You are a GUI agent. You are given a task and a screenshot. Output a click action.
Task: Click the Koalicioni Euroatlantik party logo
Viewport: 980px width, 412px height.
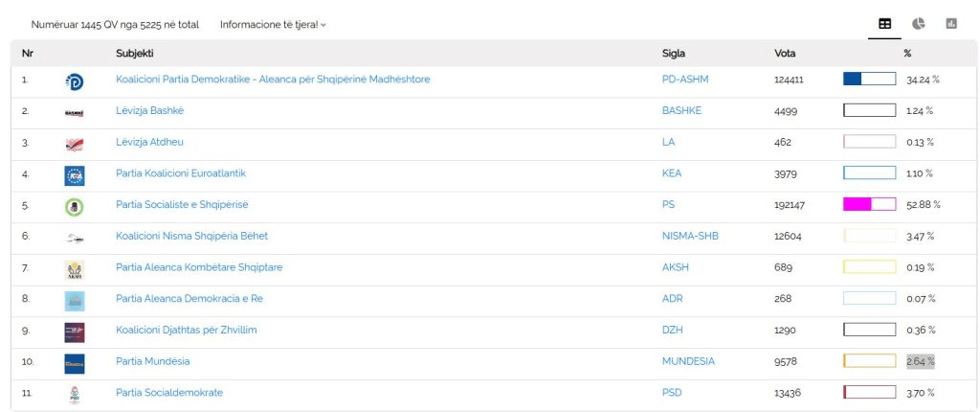point(74,175)
